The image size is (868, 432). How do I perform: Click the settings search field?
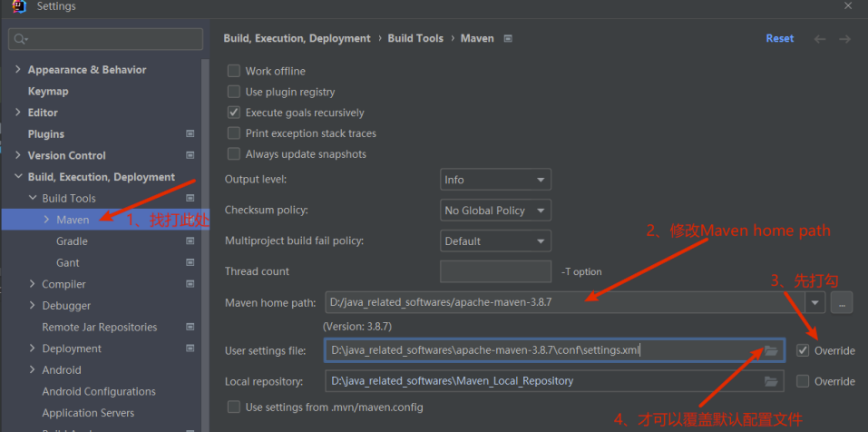[106, 39]
